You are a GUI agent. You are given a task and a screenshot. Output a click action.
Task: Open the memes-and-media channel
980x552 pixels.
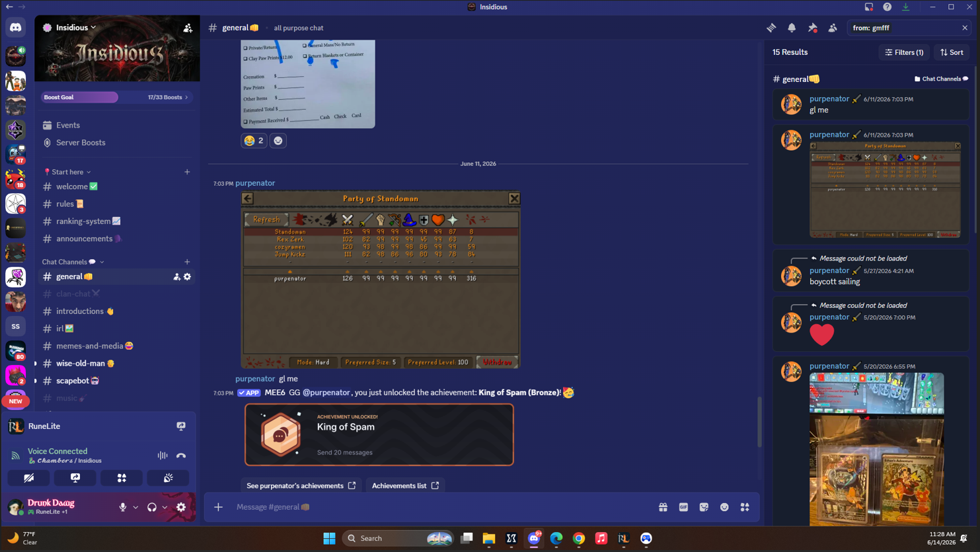[x=116, y=346]
